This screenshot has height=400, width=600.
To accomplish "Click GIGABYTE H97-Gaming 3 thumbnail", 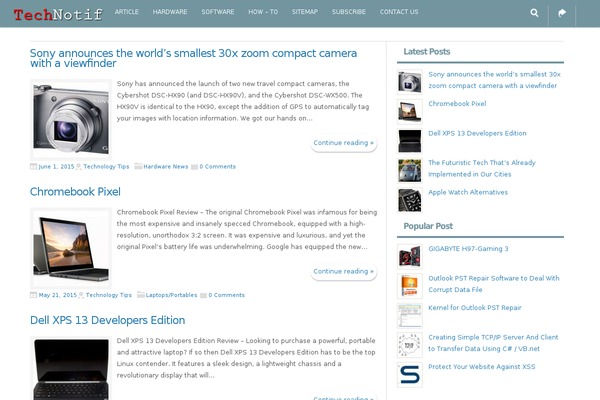I will (x=409, y=256).
